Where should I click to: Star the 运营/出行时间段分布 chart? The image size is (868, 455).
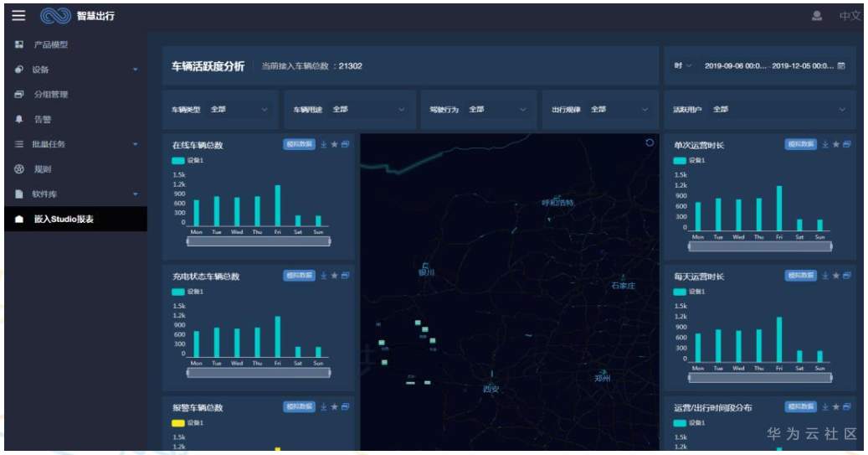(836, 406)
